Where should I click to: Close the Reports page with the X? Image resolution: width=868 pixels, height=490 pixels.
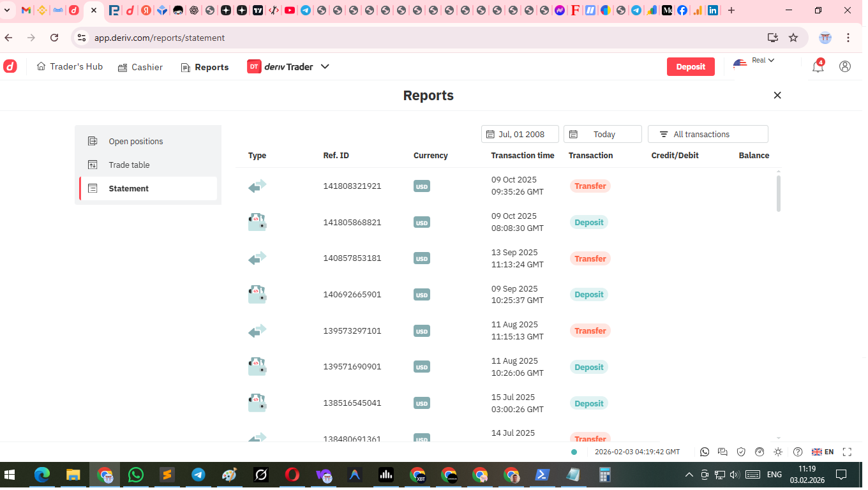click(777, 95)
